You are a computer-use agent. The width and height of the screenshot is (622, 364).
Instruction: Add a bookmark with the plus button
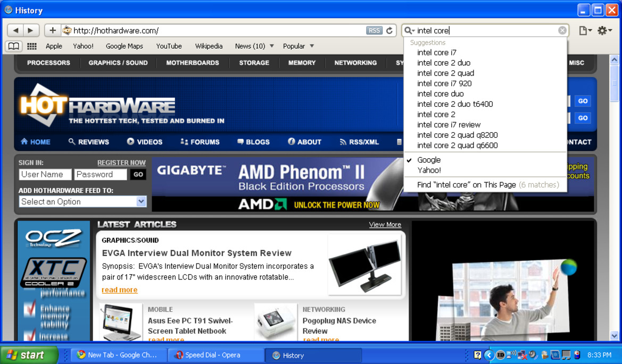click(52, 30)
